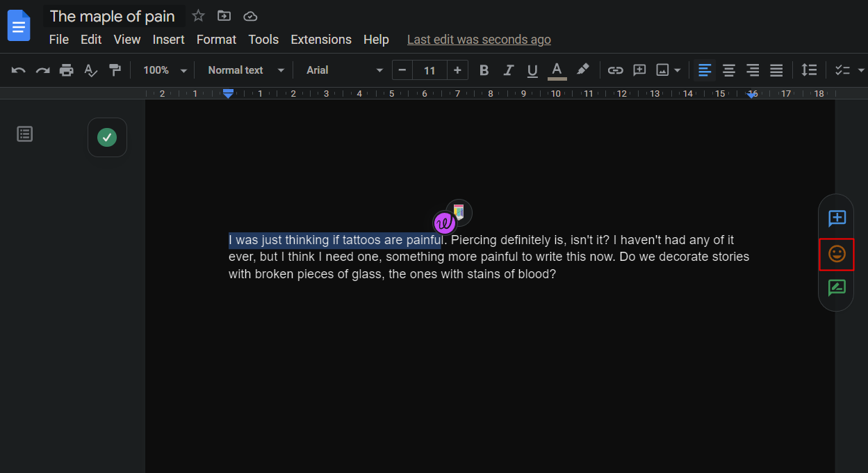Open the Google Docs home icon
The height and width of the screenshot is (473, 868).
tap(19, 26)
